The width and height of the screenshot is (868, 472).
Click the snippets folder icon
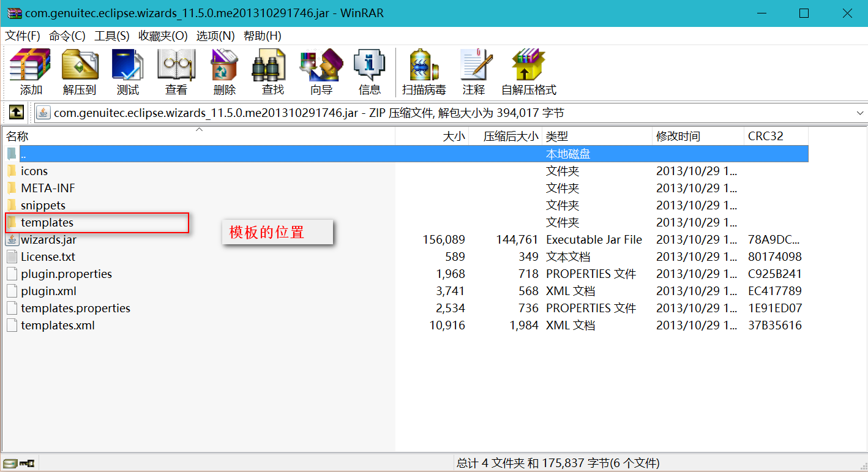click(x=12, y=205)
